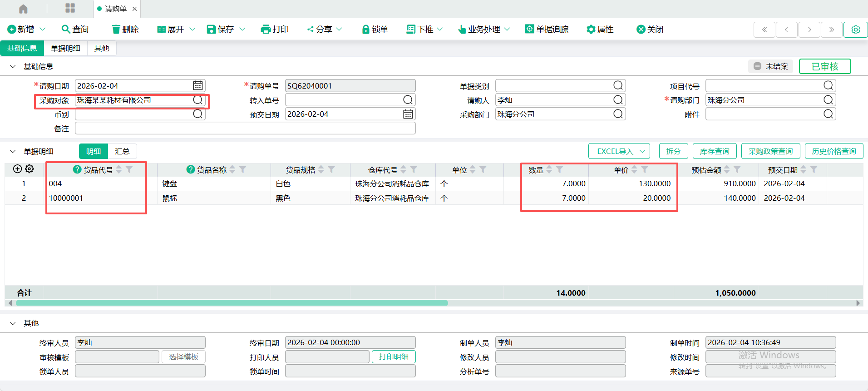Click the home icon in the tab bar
The height and width of the screenshot is (391, 868).
point(23,9)
